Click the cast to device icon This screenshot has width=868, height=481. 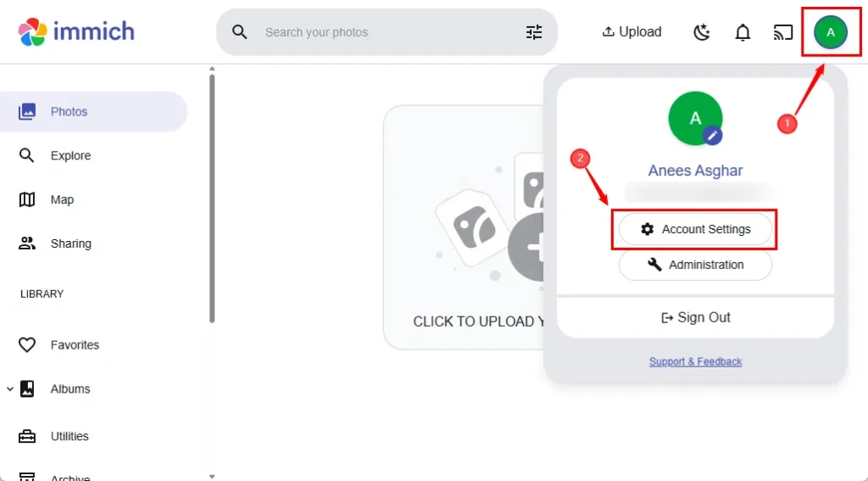pyautogui.click(x=783, y=32)
